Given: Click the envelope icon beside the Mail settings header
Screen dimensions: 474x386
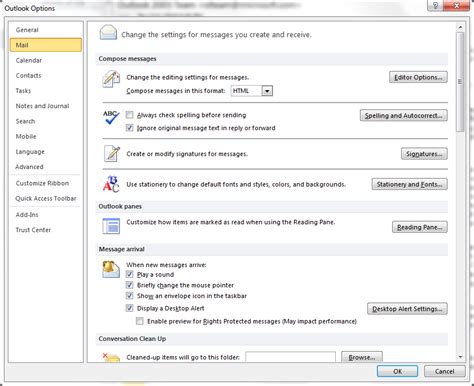Looking at the screenshot, I should coord(108,33).
